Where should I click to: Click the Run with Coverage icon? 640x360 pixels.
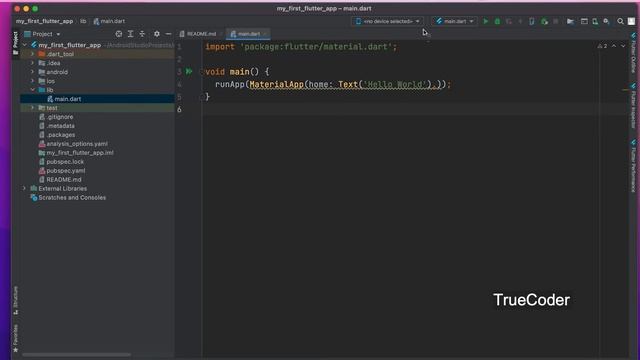pos(509,21)
